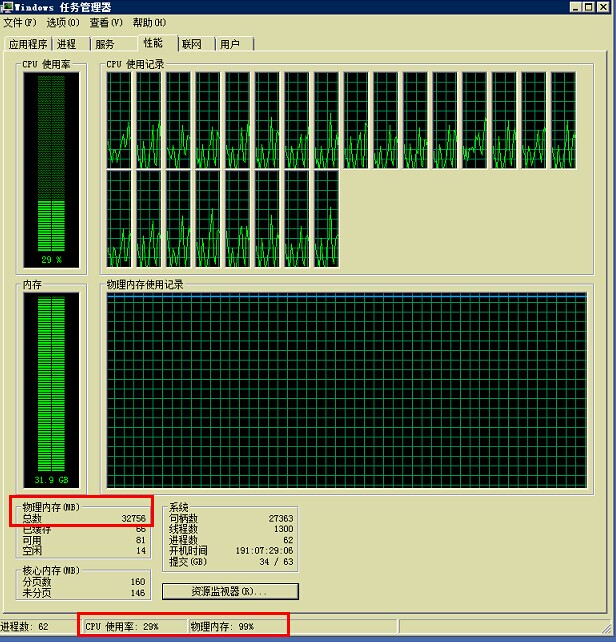Switch to the 应用程序 tab
The height and width of the screenshot is (642, 616).
(x=28, y=44)
